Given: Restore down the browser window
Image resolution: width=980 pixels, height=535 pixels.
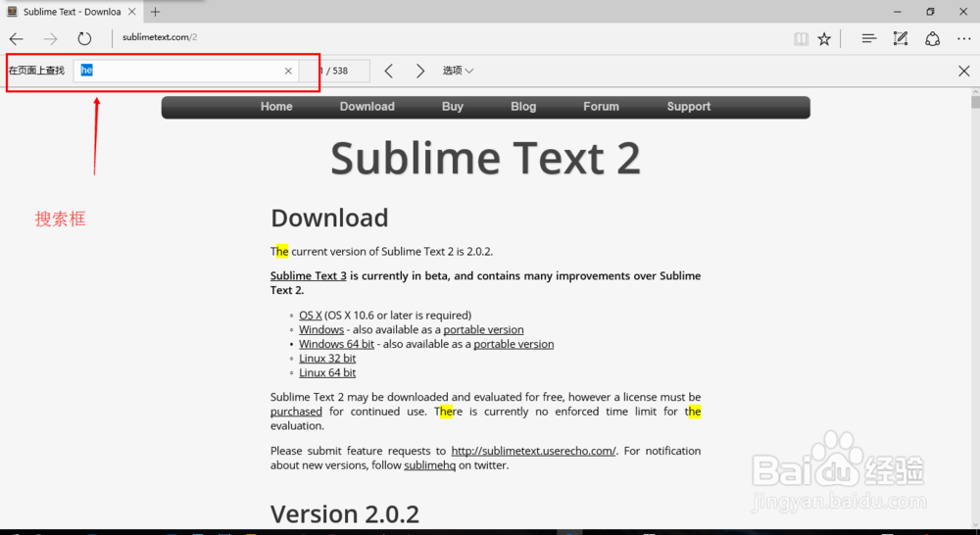Looking at the screenshot, I should tap(931, 11).
